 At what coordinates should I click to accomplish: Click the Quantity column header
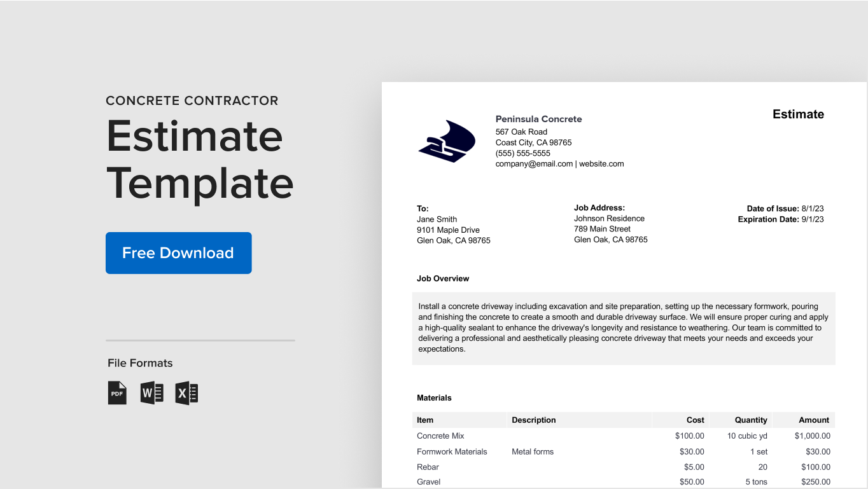pyautogui.click(x=751, y=420)
